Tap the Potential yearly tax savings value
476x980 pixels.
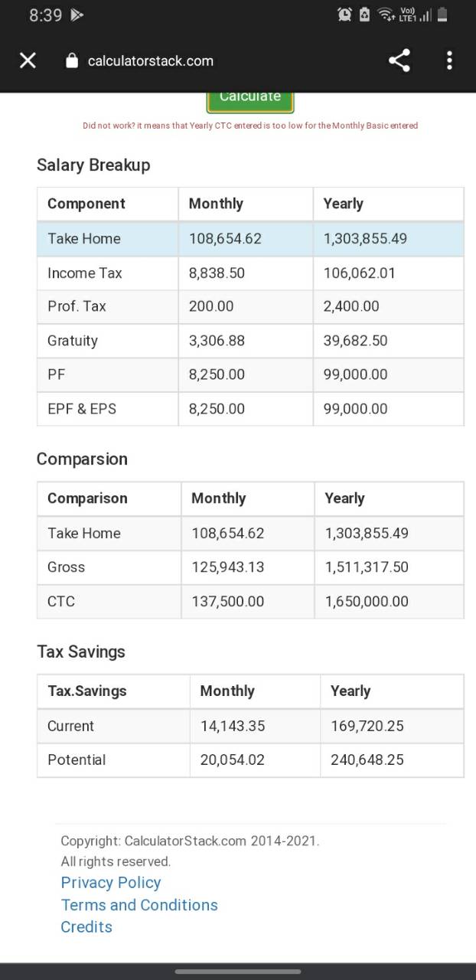pyautogui.click(x=367, y=760)
